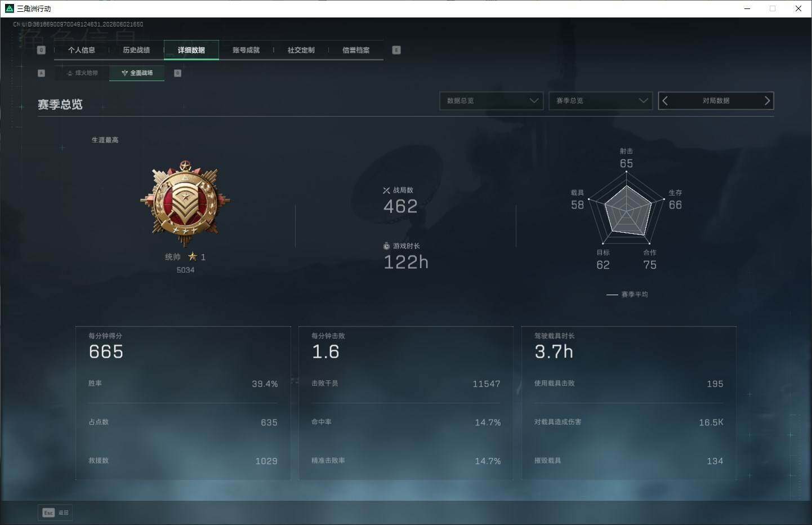Click the 战局数 value 462
812x525 pixels.
[x=400, y=207]
